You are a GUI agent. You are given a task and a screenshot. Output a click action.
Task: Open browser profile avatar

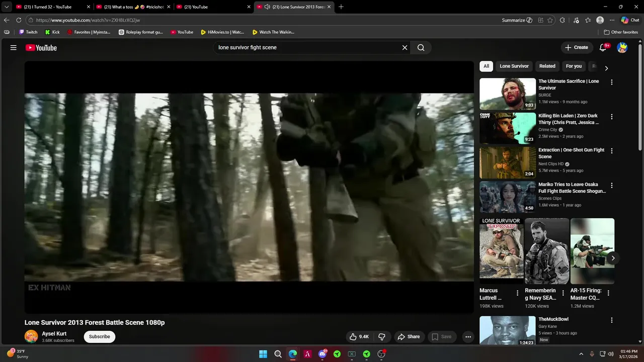coord(600,20)
